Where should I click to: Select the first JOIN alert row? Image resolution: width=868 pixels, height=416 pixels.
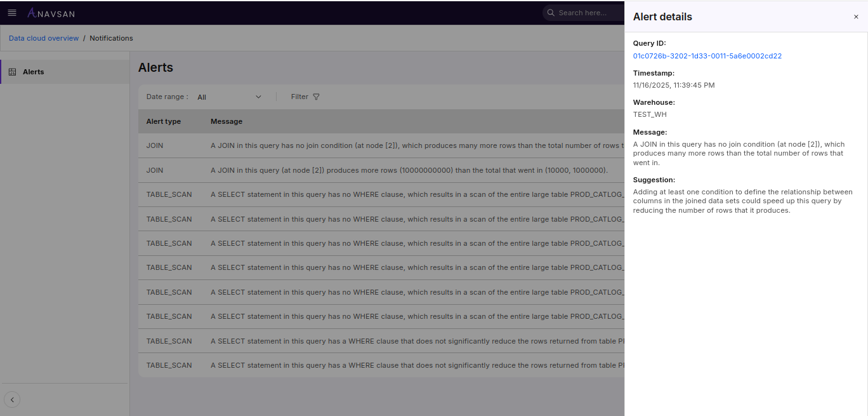point(381,145)
